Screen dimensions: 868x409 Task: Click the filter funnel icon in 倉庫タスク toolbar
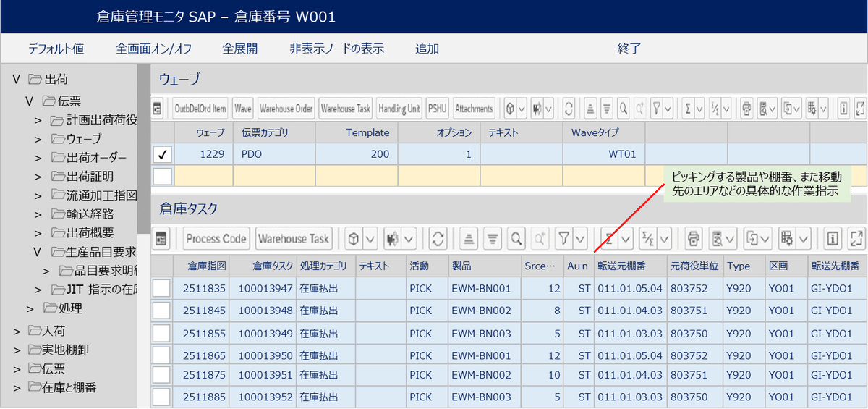[563, 238]
